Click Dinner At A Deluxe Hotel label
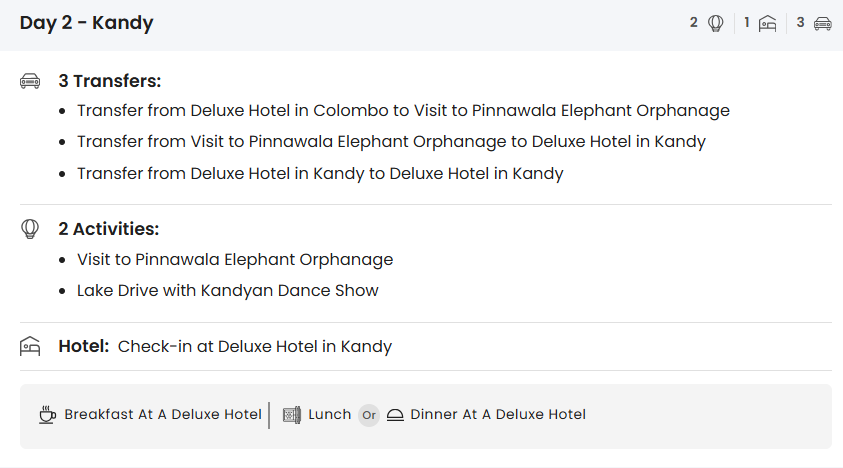 click(498, 415)
